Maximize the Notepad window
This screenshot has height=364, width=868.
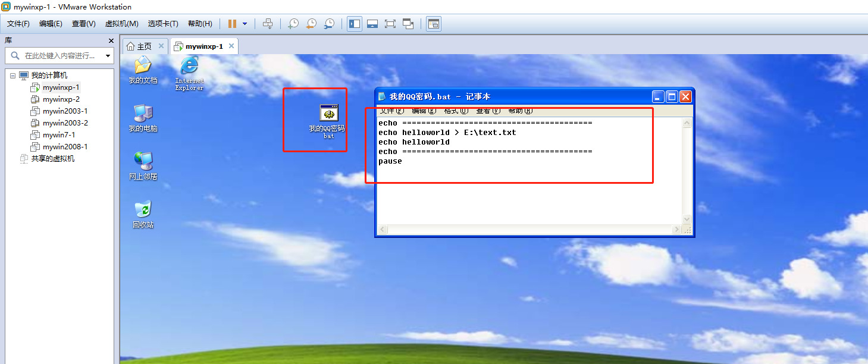(x=672, y=96)
